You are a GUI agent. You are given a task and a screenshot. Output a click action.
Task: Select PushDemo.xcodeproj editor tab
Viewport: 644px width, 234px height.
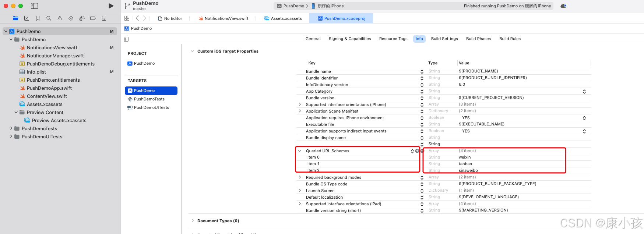point(341,18)
